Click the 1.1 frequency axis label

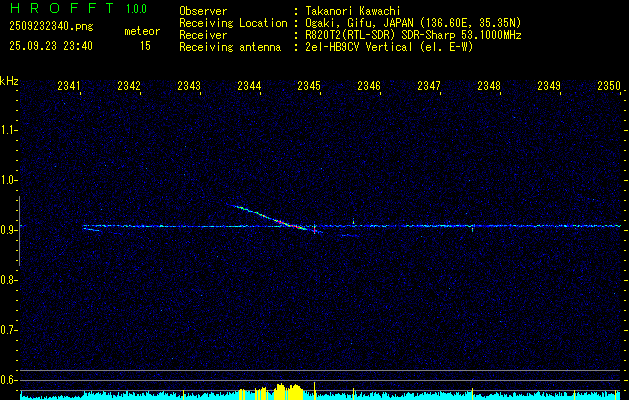pyautogui.click(x=9, y=129)
